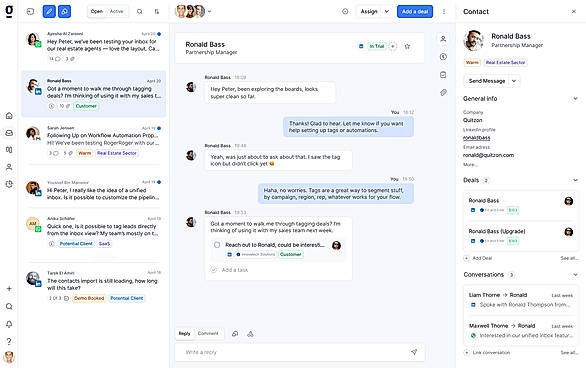Click the In Trial status badge
Viewport: 586px width, 368px height.
(377, 46)
